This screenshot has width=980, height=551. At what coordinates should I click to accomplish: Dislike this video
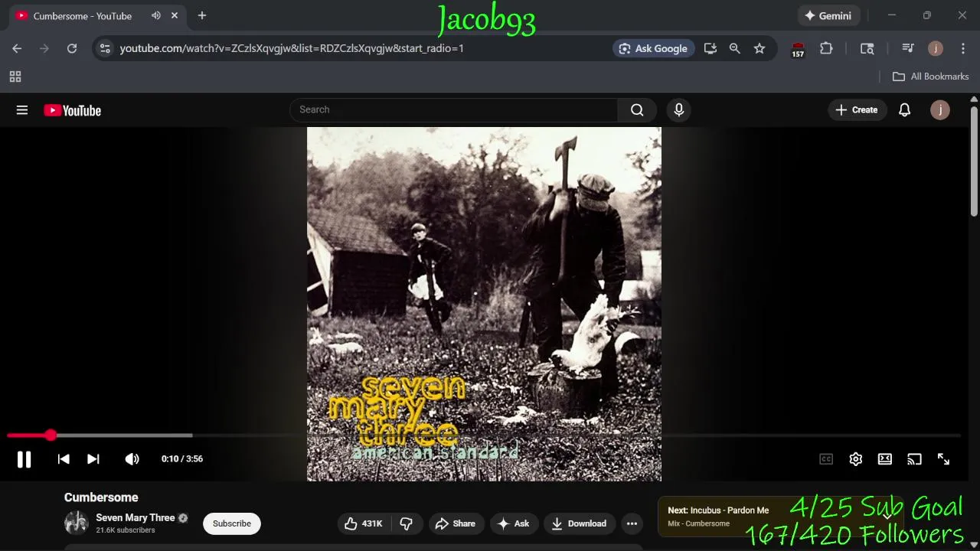(406, 523)
